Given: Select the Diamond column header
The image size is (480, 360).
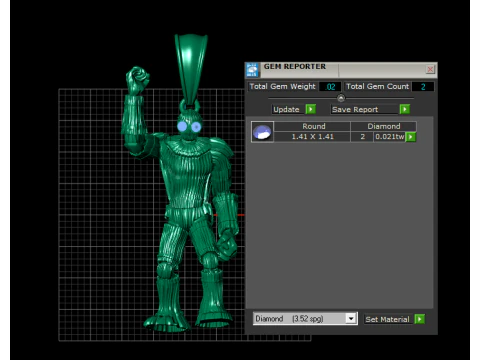Looking at the screenshot, I should [384, 126].
